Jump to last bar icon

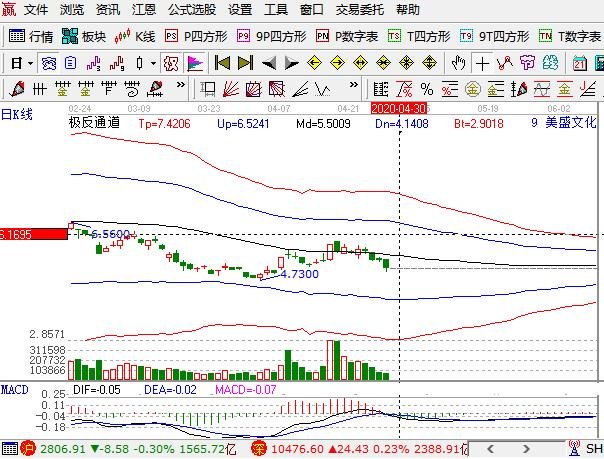245,63
